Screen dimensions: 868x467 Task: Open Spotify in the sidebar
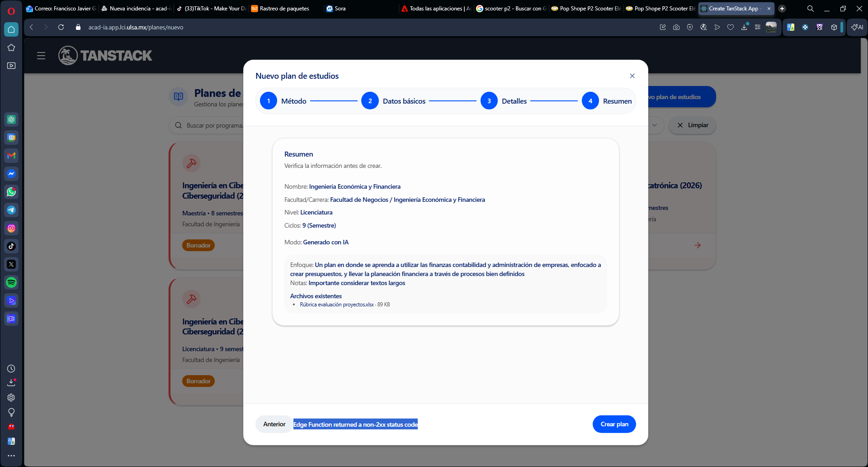point(11,282)
